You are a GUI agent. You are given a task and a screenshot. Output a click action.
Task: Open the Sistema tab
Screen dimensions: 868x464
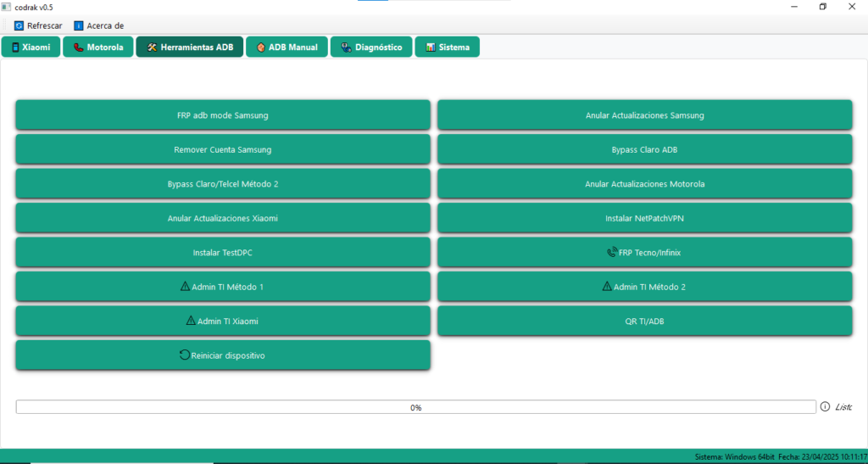point(448,48)
